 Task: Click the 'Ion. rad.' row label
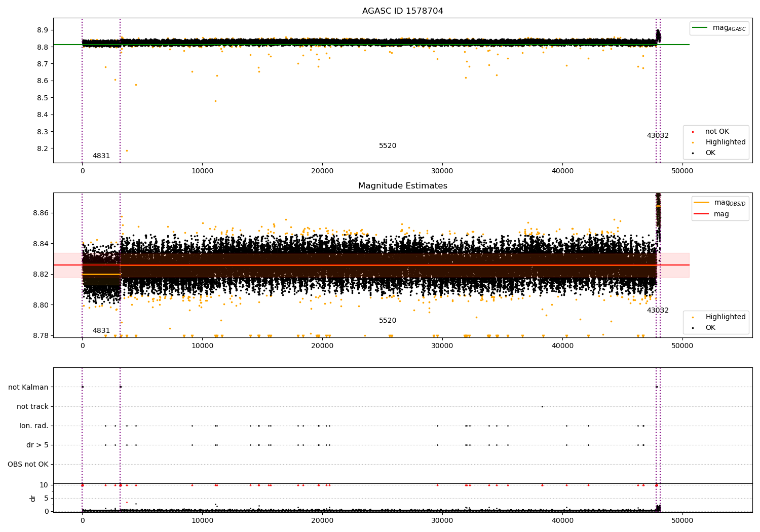pyautogui.click(x=34, y=426)
